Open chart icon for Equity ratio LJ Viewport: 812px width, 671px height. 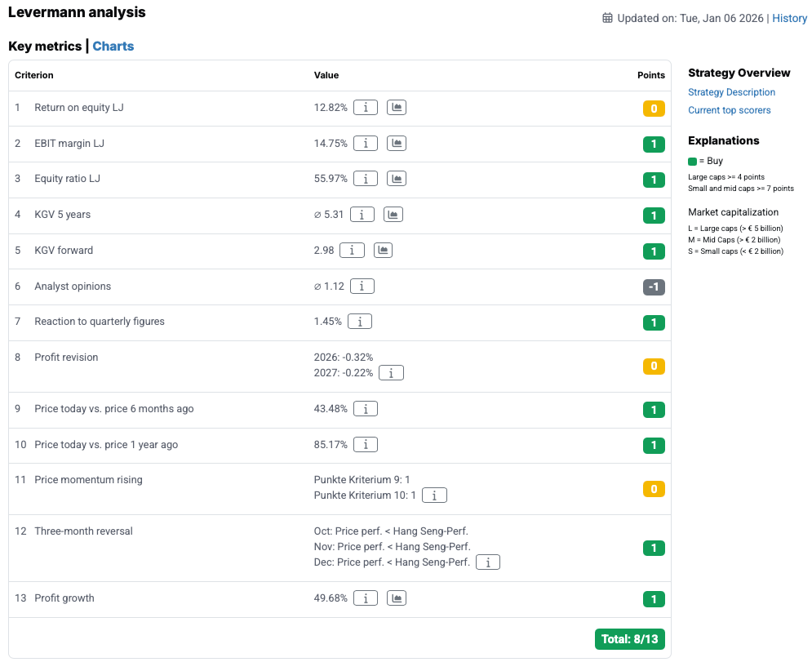pyautogui.click(x=396, y=178)
